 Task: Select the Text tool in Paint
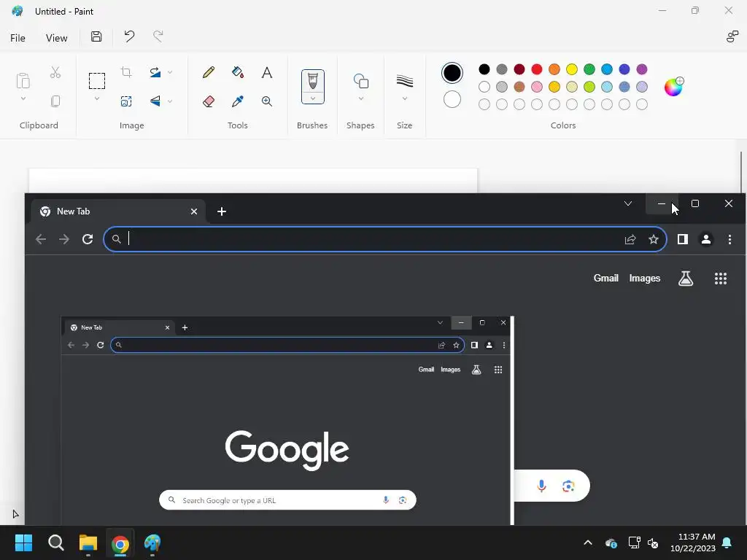[267, 72]
